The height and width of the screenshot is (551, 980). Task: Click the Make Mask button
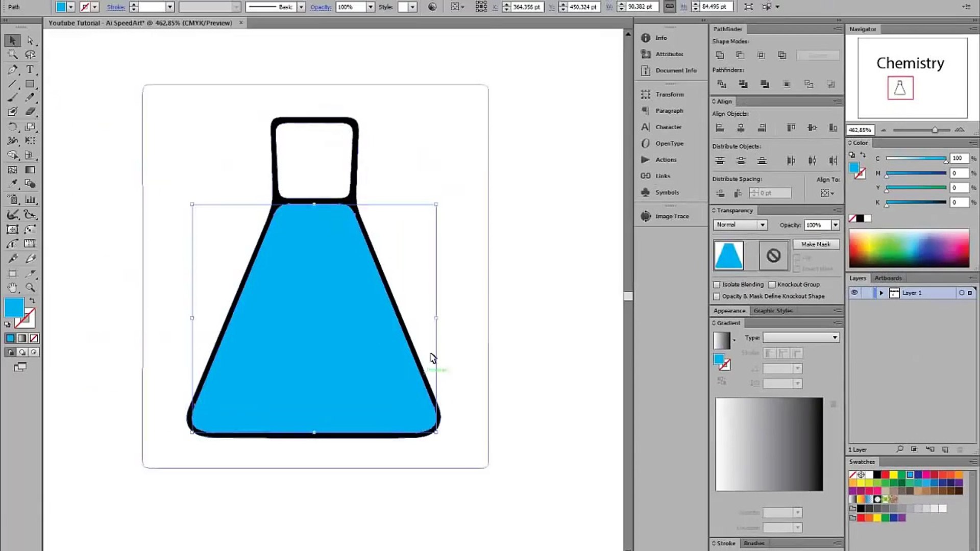tap(815, 244)
